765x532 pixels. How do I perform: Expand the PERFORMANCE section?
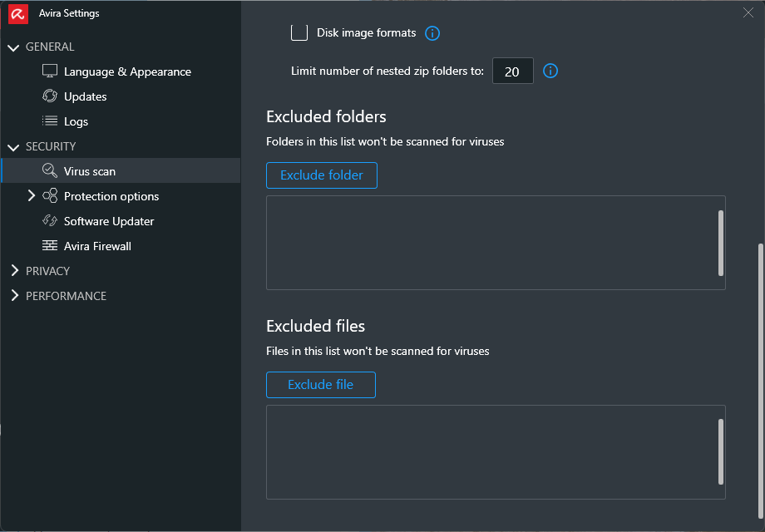pyautogui.click(x=15, y=295)
